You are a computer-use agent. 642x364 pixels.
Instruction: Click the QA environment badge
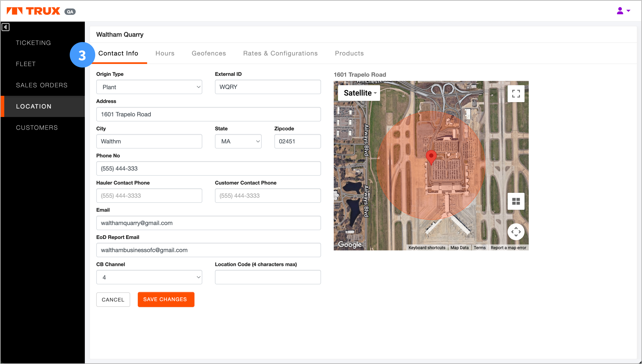[x=70, y=12]
